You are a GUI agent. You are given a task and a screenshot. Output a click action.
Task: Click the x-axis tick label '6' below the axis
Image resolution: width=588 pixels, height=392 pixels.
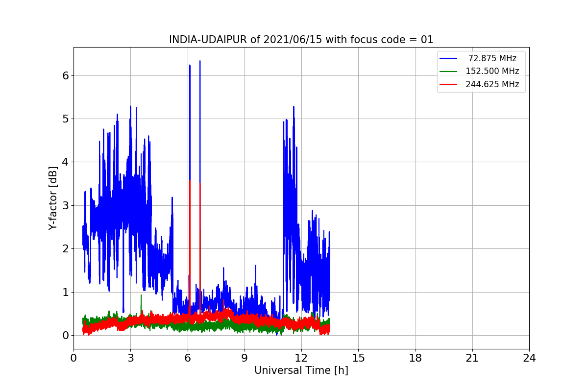[x=187, y=358]
